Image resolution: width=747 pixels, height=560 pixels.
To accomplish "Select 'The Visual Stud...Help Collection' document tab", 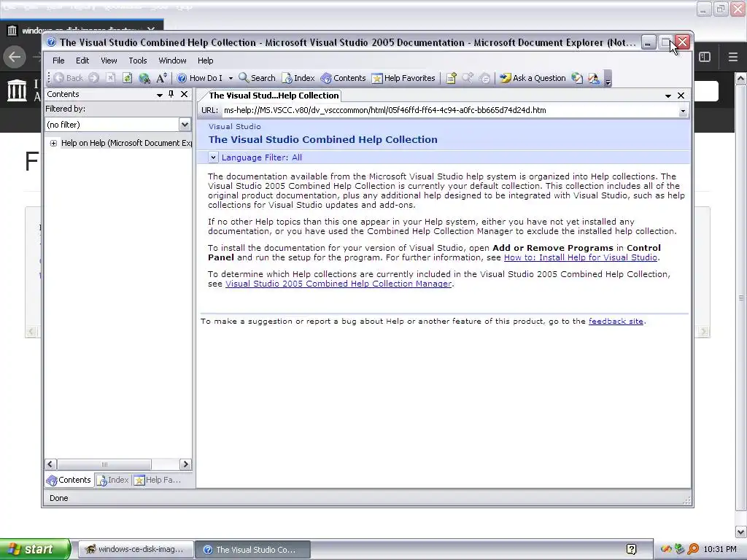I will 274,96.
